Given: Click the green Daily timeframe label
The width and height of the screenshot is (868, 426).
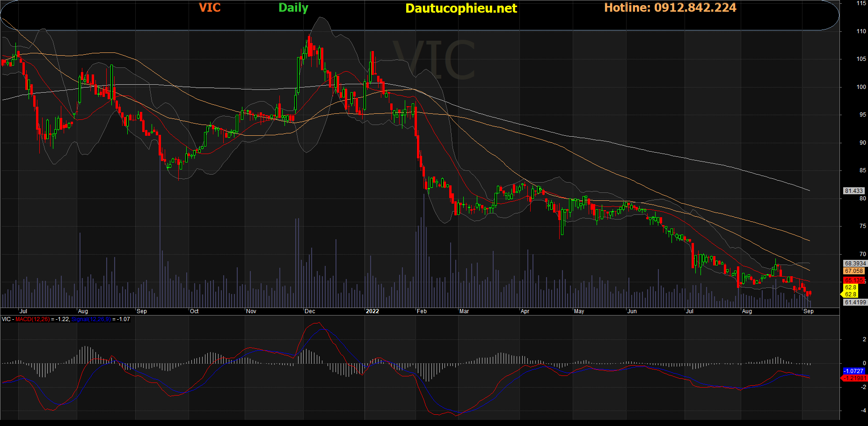Looking at the screenshot, I should coord(293,8).
